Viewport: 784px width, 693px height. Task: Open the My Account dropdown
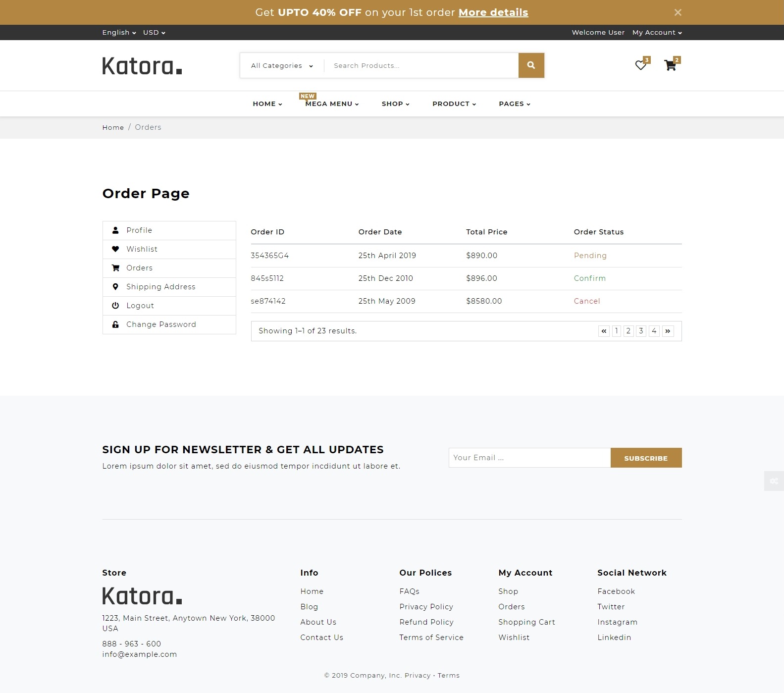pyautogui.click(x=657, y=33)
